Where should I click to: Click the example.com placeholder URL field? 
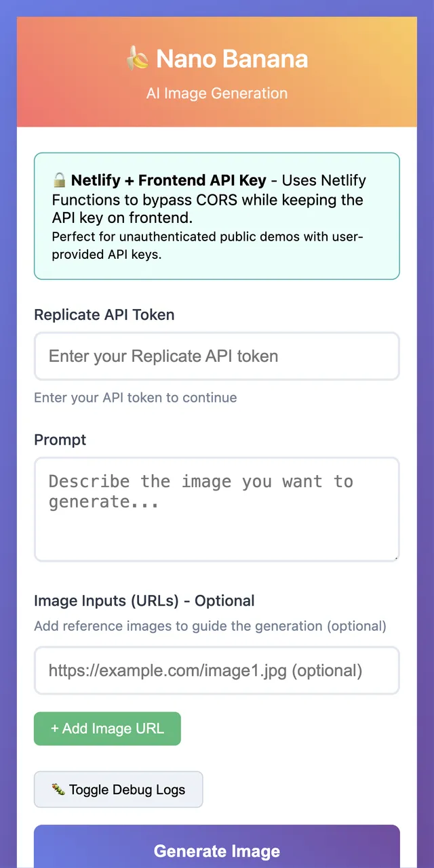[x=216, y=669]
